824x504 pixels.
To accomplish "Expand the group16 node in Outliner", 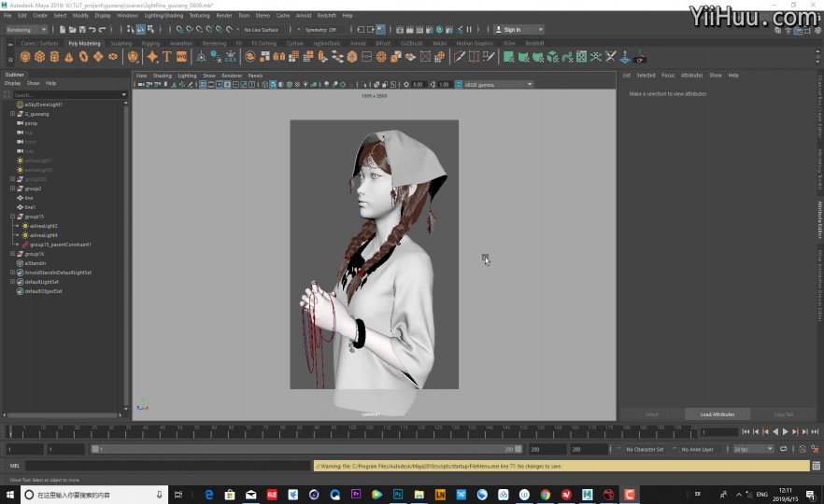I will coord(13,254).
